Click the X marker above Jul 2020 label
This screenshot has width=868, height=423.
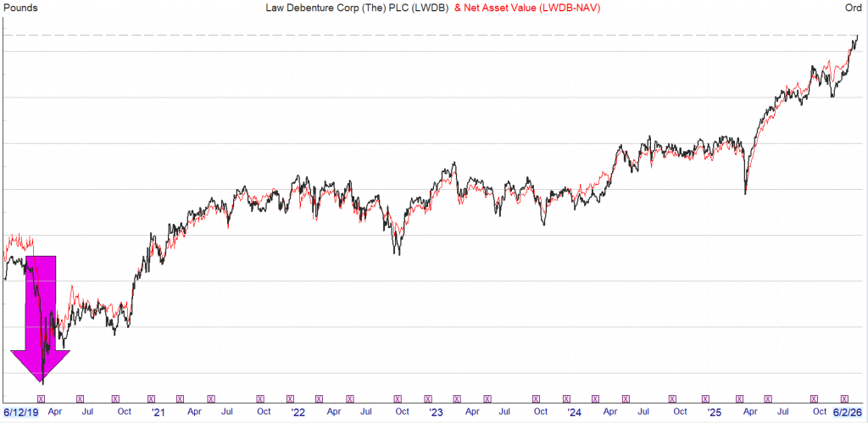coord(81,398)
